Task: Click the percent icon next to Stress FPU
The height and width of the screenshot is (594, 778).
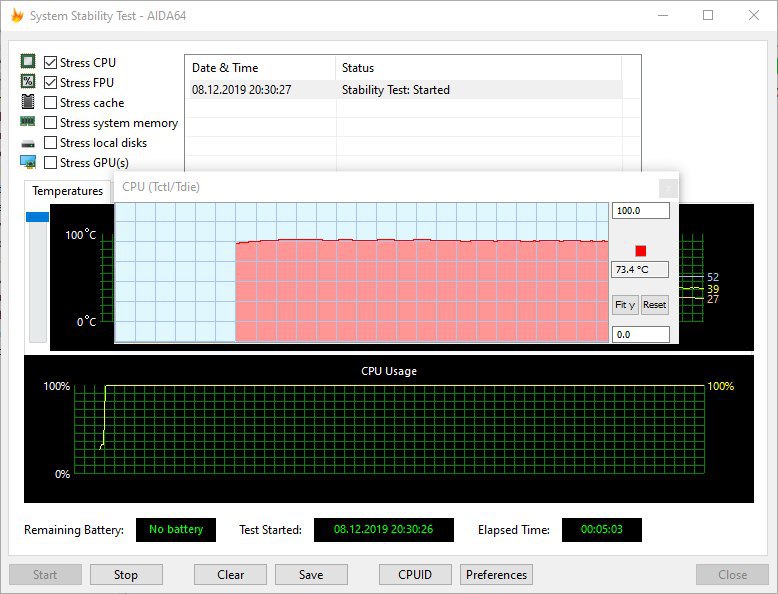Action: 28,81
